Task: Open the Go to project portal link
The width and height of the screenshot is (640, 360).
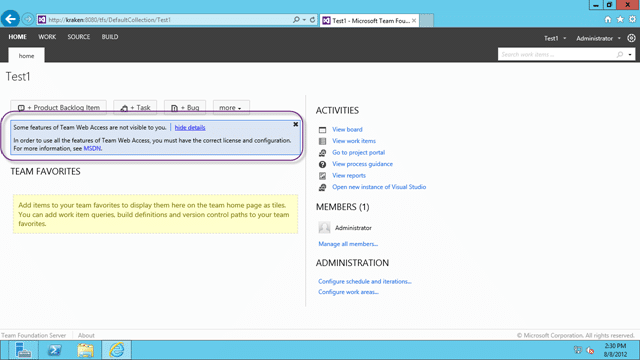Action: pyautogui.click(x=358, y=152)
